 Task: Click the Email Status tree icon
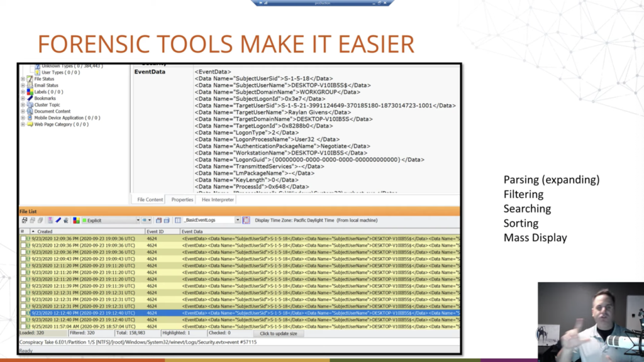[30, 85]
